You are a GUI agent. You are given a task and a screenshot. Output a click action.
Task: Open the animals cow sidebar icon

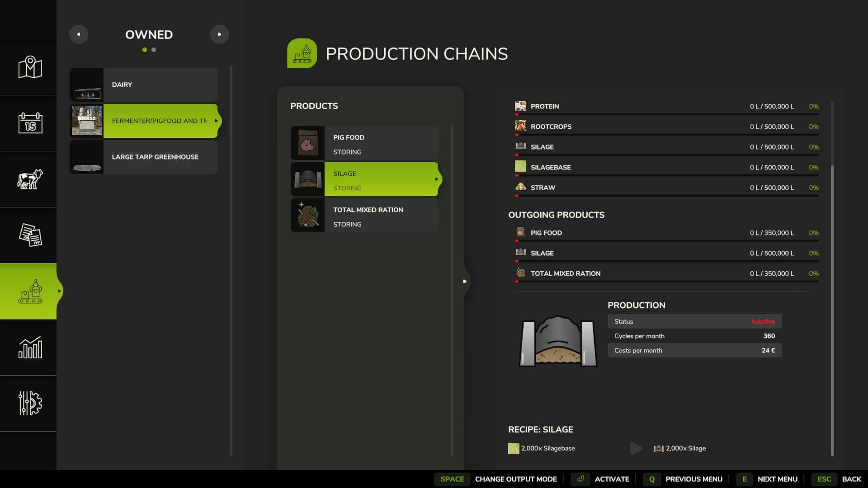coord(30,179)
